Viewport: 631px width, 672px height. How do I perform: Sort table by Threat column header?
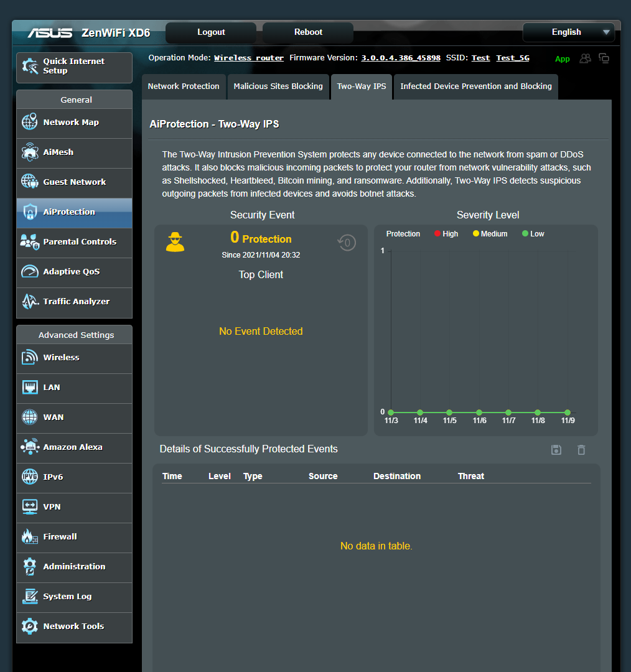[470, 476]
